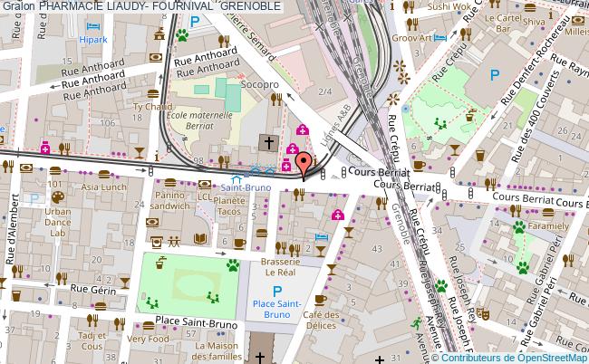Screen dimensions: 589x364
Task: Click the pharmacy icon directly below Socopro
Action: (303, 129)
